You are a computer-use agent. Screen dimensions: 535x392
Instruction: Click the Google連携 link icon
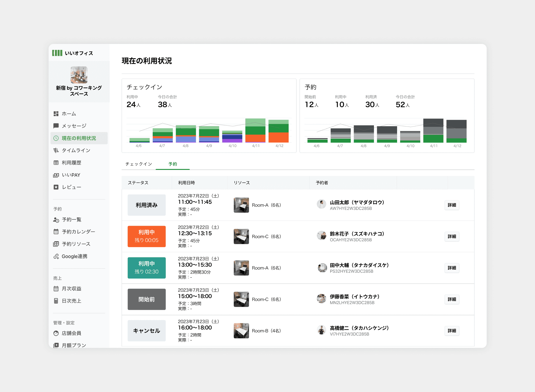tap(56, 256)
